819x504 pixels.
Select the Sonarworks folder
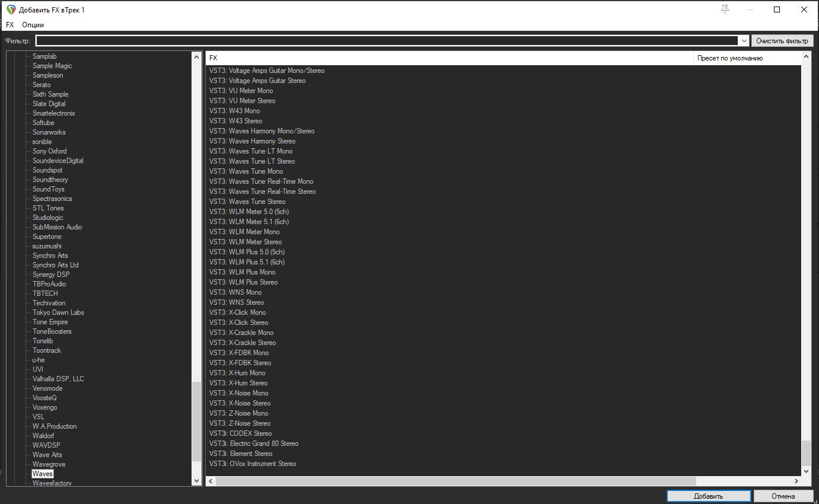click(x=49, y=132)
